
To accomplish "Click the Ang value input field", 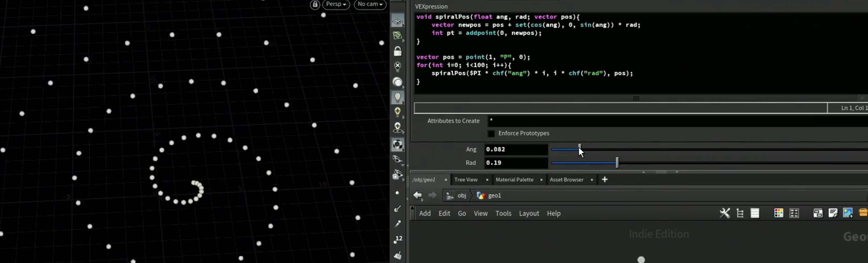I will coord(516,149).
